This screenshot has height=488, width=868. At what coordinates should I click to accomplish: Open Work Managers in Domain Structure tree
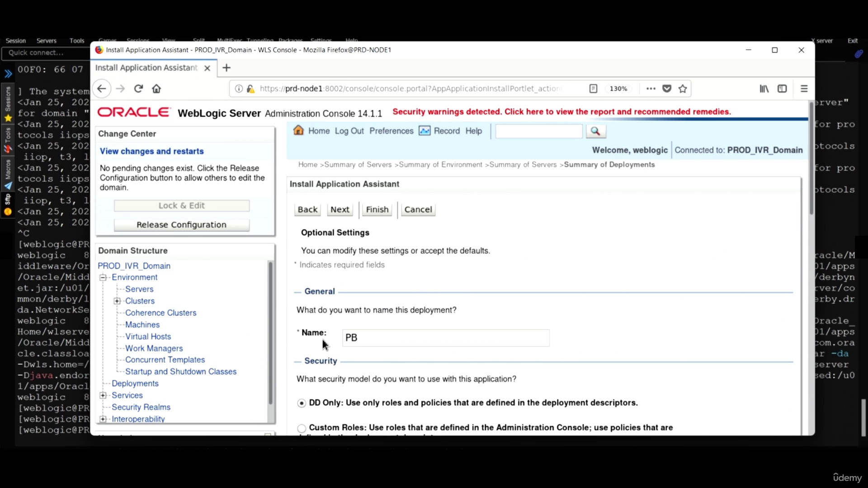[x=154, y=348]
